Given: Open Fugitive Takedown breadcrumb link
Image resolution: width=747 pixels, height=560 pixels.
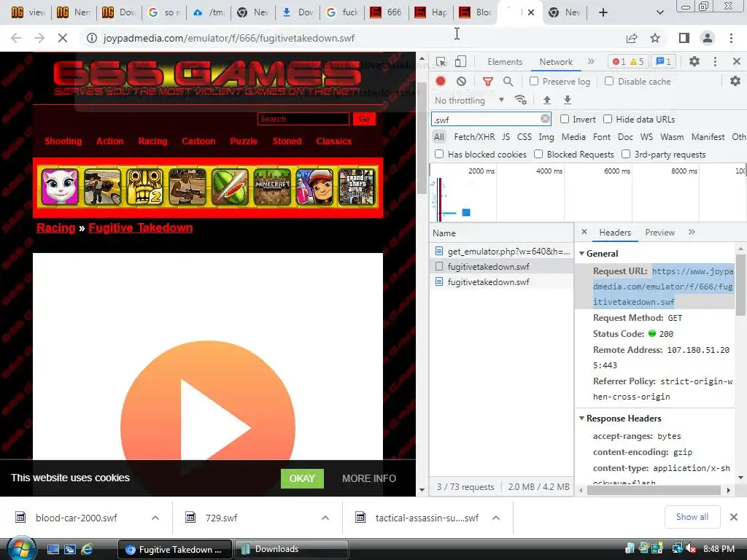Looking at the screenshot, I should coord(141,227).
